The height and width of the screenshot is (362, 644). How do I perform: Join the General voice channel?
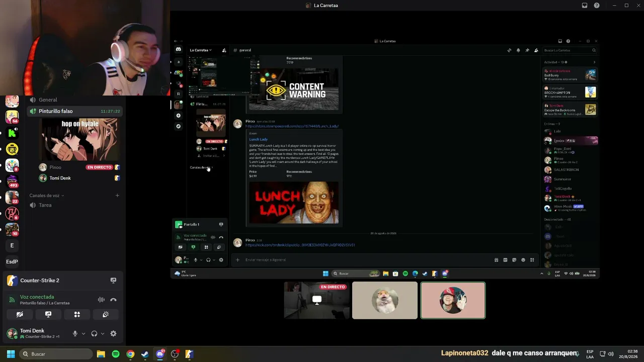(75, 100)
